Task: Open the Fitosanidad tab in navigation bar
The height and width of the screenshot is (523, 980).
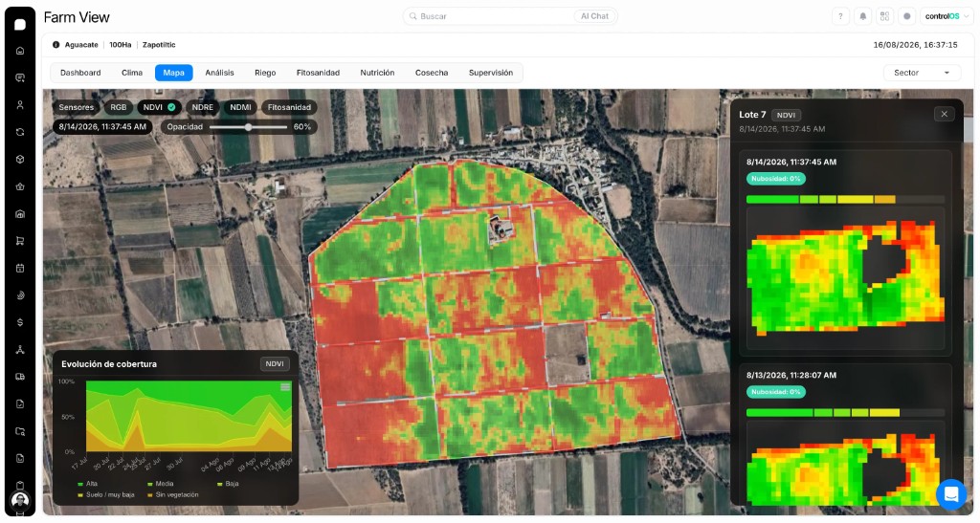Action: pyautogui.click(x=318, y=73)
